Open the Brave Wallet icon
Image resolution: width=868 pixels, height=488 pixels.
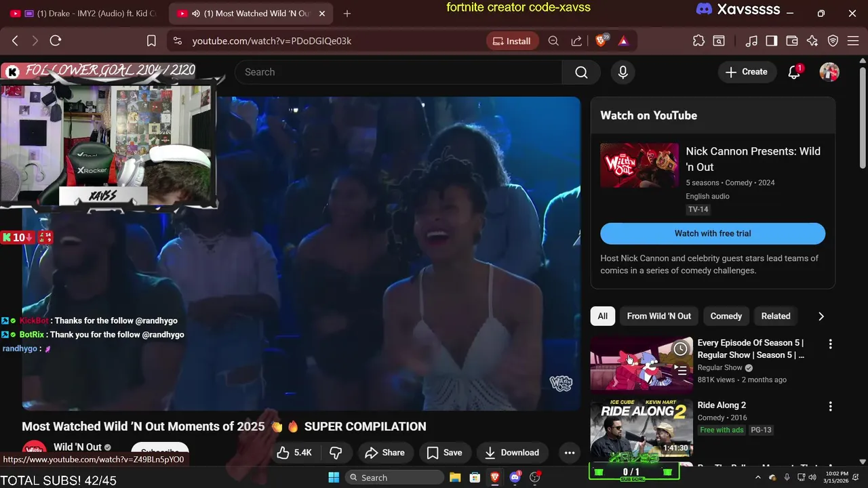pyautogui.click(x=792, y=41)
